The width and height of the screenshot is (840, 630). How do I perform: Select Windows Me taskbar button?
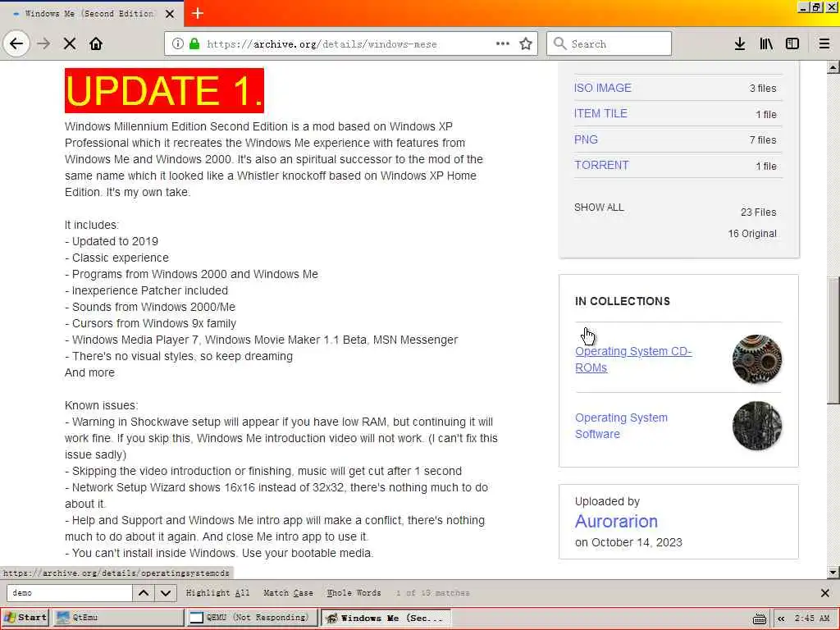pyautogui.click(x=386, y=618)
